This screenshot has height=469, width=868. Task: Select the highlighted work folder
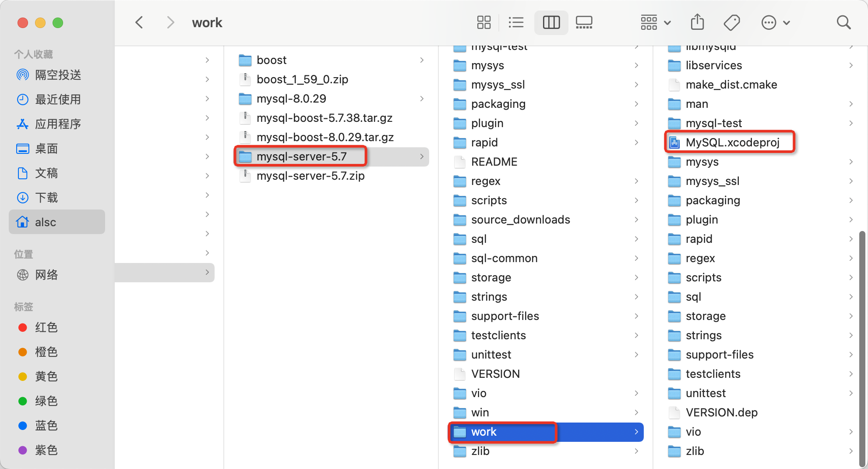coord(546,432)
